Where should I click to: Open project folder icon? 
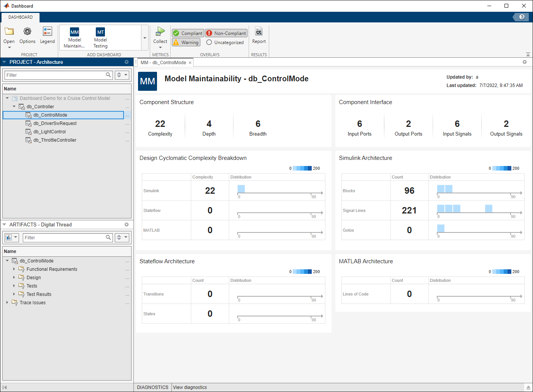pos(9,32)
